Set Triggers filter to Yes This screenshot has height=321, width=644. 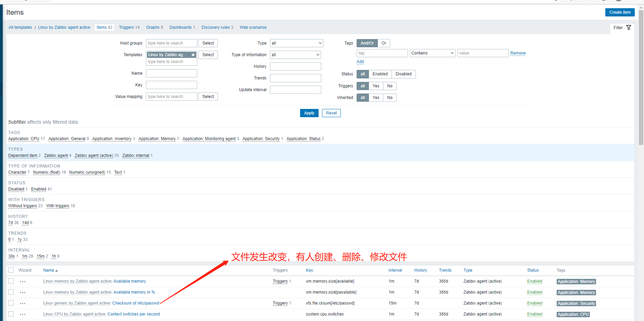376,86
